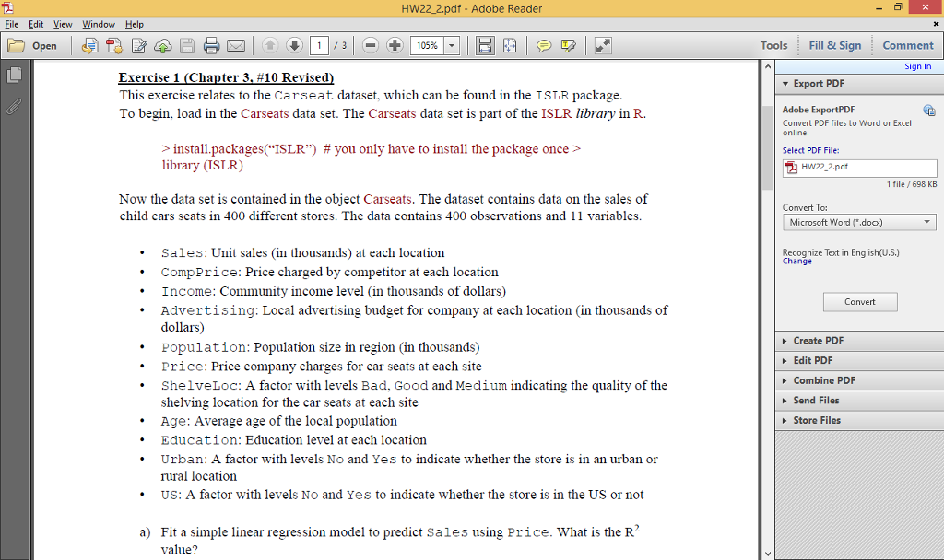Open the View menu
Image resolution: width=944 pixels, height=560 pixels.
tap(62, 24)
